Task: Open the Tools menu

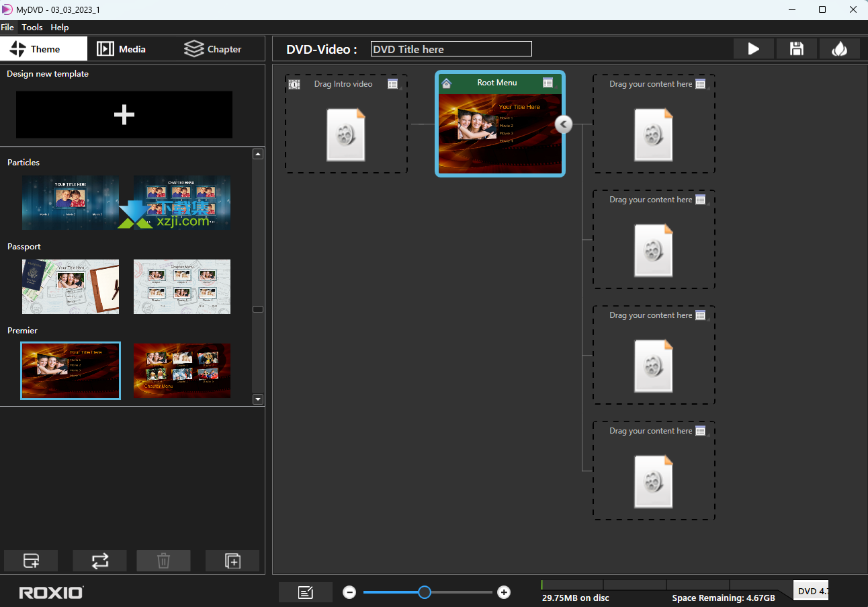Action: (32, 28)
